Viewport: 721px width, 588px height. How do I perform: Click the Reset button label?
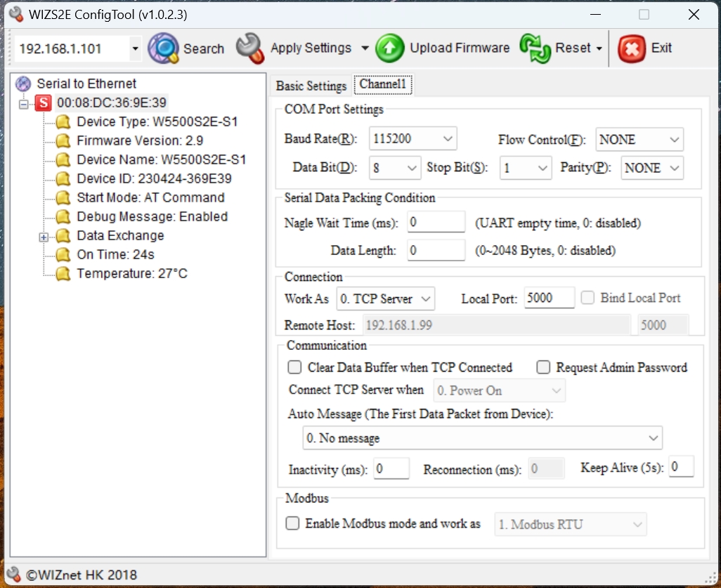573,48
